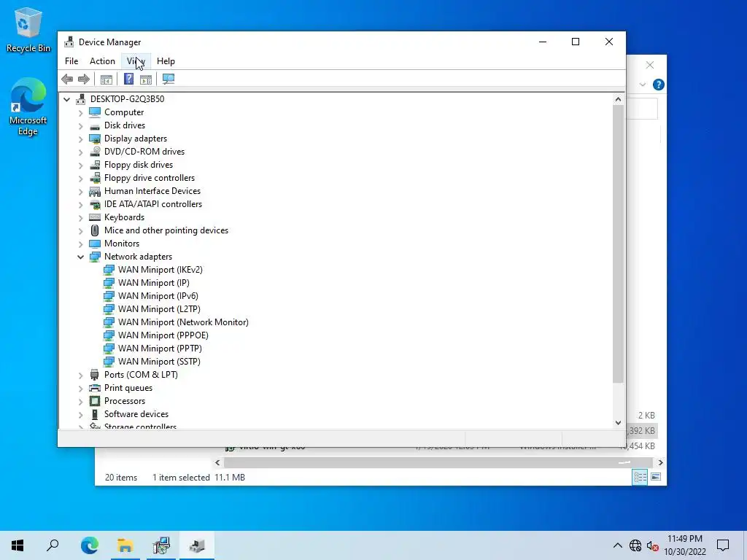Viewport: 747px width, 560px height.
Task: Click File Explorer horizontal scroll left arrow
Action: 217,462
